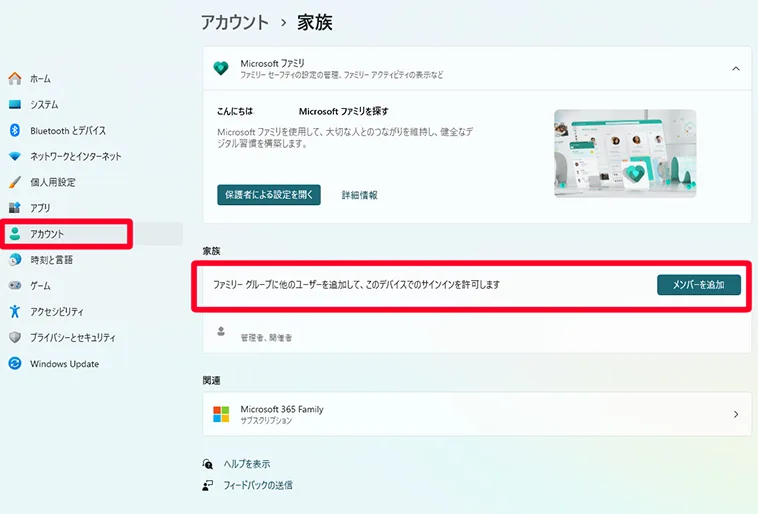Click the ヘルプを表示 link
The width and height of the screenshot is (758, 514).
(x=246, y=464)
